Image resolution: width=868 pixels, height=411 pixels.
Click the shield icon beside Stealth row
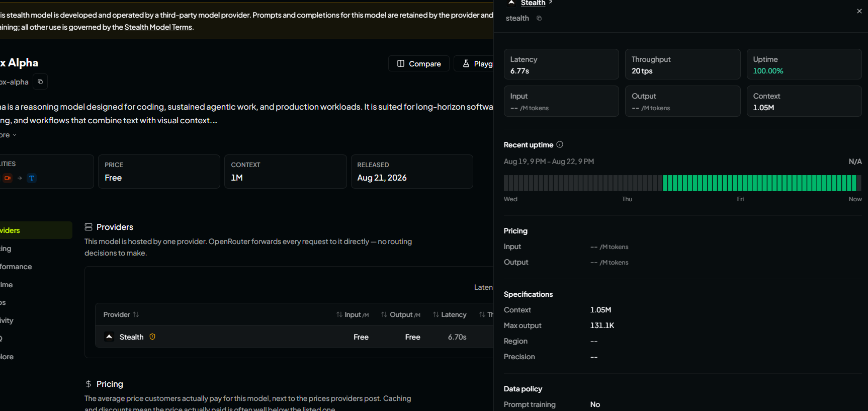pyautogui.click(x=152, y=337)
